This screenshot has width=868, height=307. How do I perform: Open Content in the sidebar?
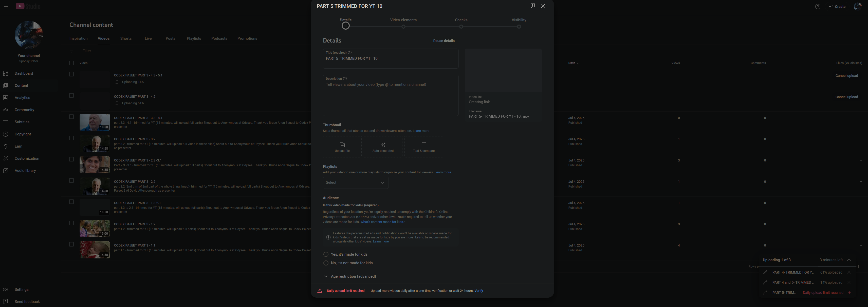pos(21,86)
